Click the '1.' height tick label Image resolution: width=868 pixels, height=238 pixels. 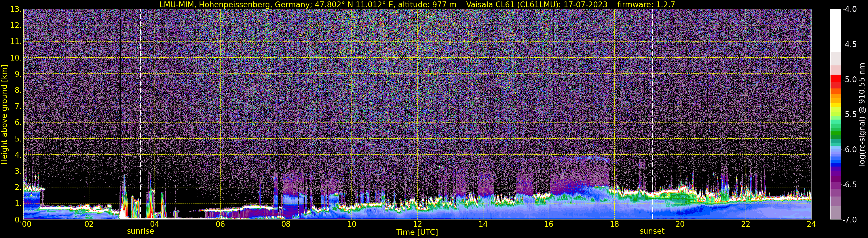click(x=18, y=203)
